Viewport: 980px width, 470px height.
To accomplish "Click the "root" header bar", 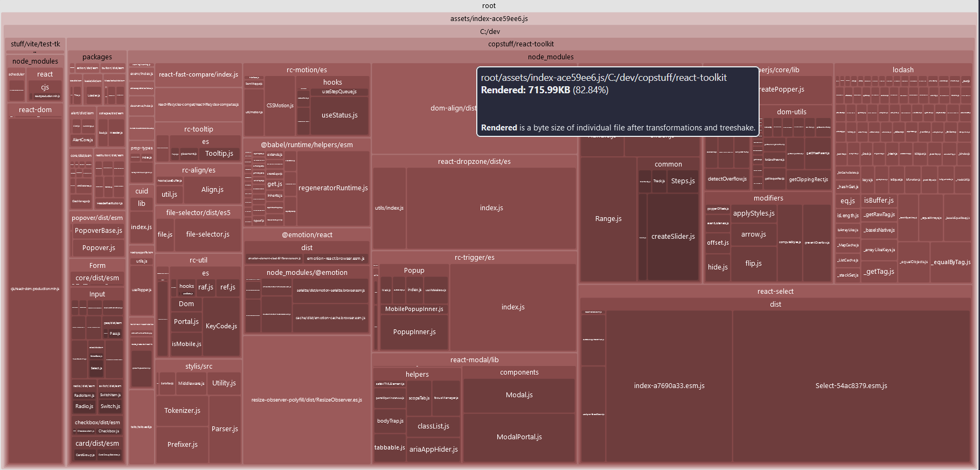I will point(489,6).
